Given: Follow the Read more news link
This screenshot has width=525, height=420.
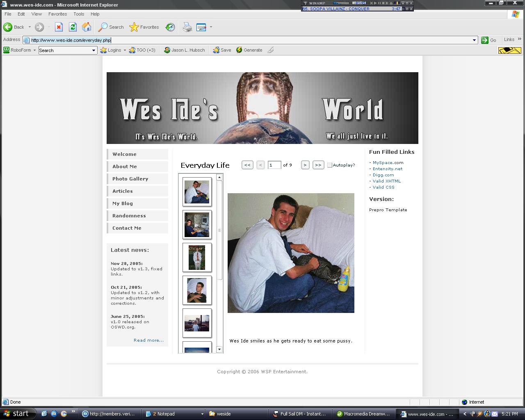Looking at the screenshot, I should 148,340.
